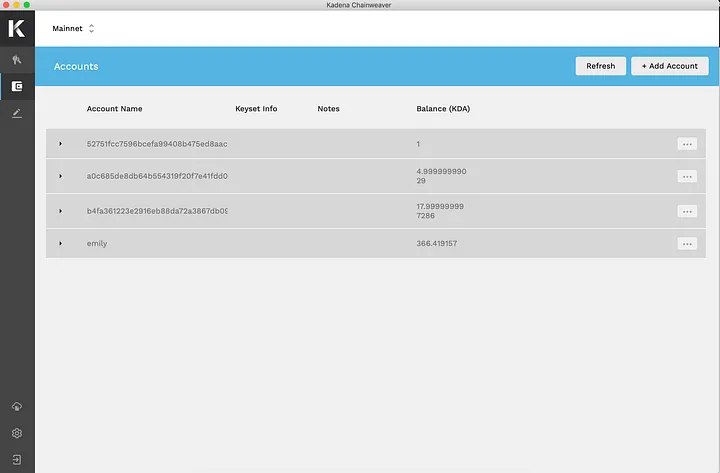Click the cloud upload icon in sidebar
Viewport: 720px width, 473px height.
(x=17, y=406)
